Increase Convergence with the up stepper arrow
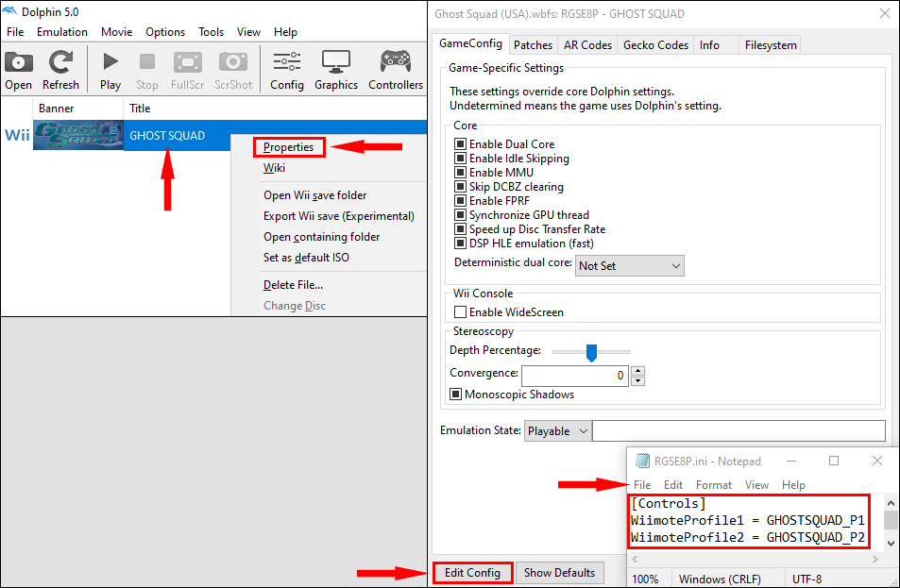900x588 pixels. coord(637,371)
